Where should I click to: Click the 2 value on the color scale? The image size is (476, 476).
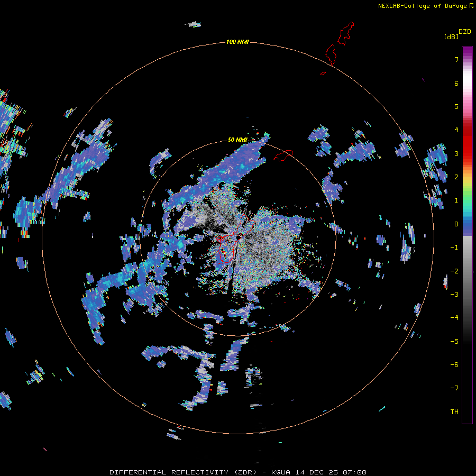[x=456, y=177]
